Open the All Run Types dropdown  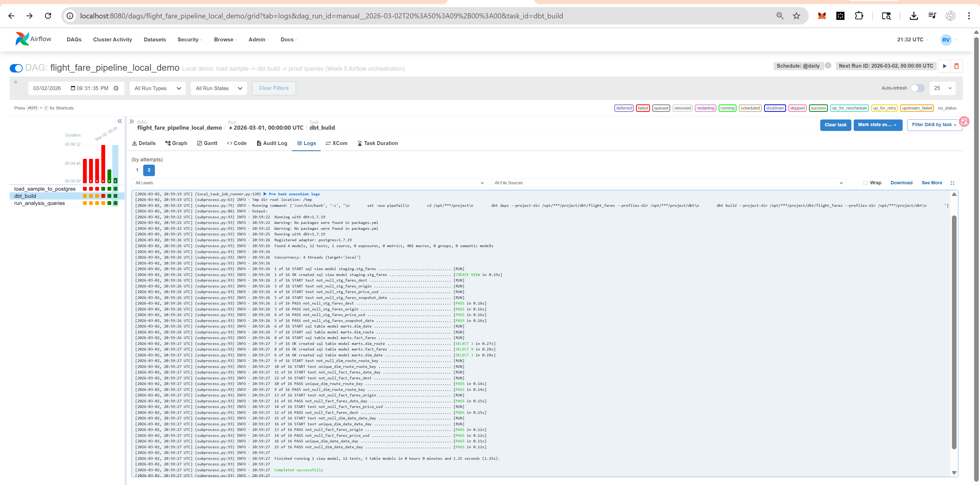click(157, 88)
